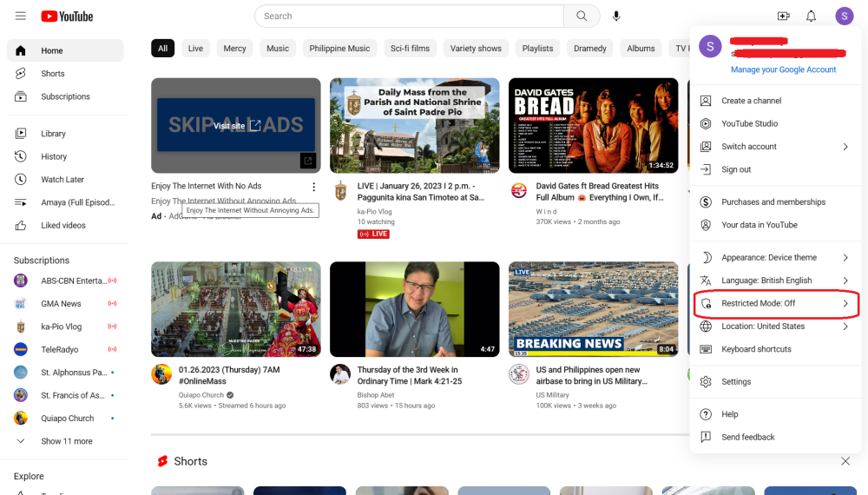868x495 pixels.
Task: Select Create a channel menu item
Action: click(x=775, y=101)
